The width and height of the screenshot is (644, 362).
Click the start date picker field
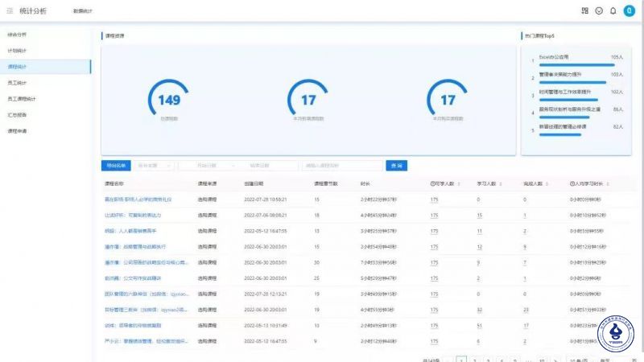coord(207,166)
